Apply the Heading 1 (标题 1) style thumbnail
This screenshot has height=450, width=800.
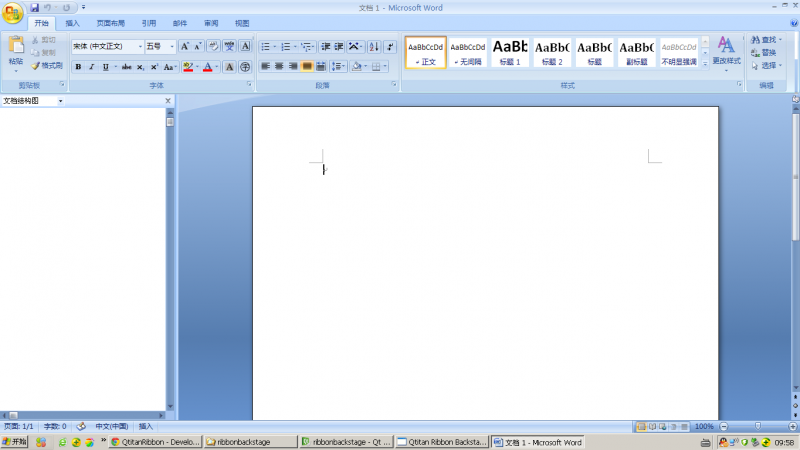click(510, 50)
